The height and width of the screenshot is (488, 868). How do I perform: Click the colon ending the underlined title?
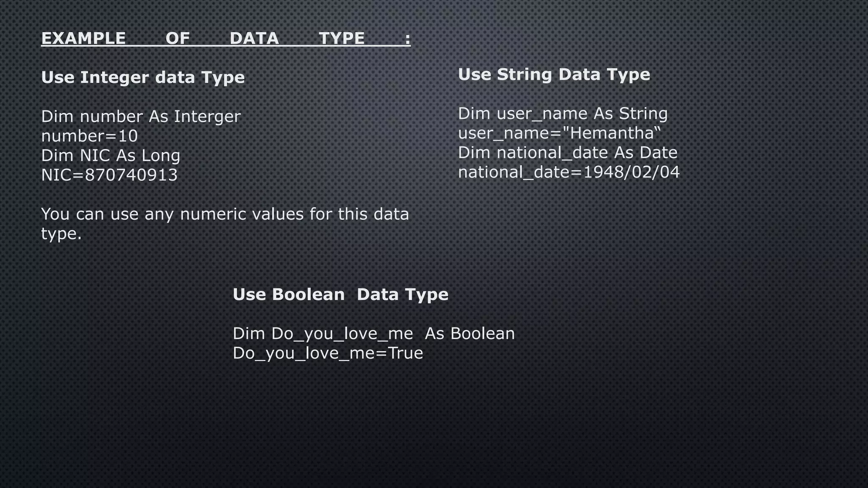tap(408, 39)
